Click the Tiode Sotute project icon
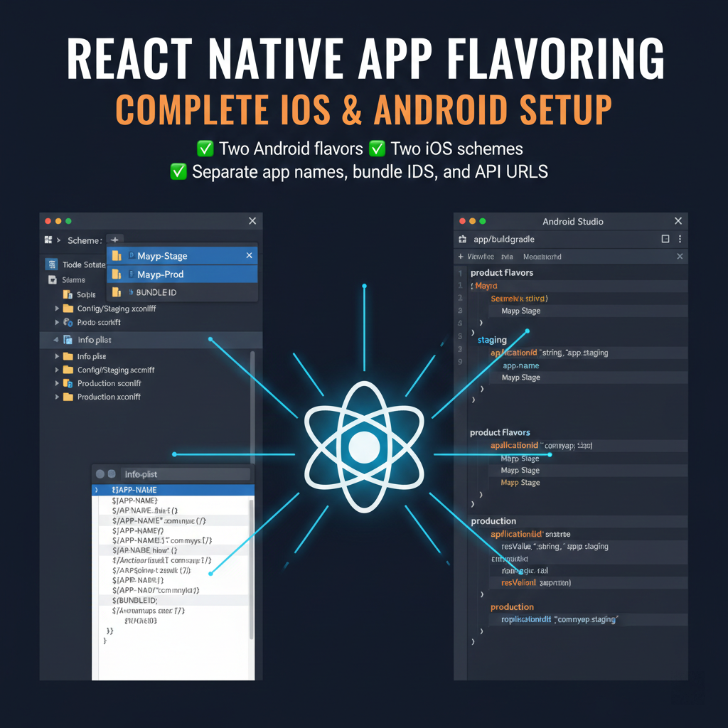 51,264
